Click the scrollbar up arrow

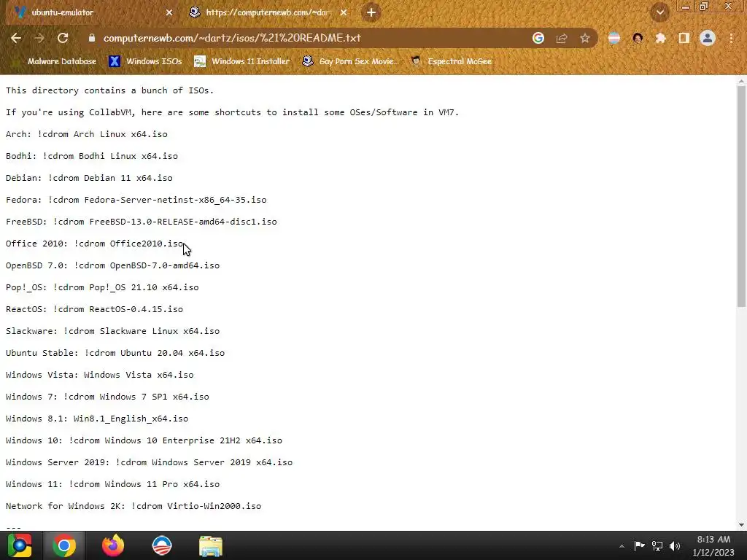741,81
